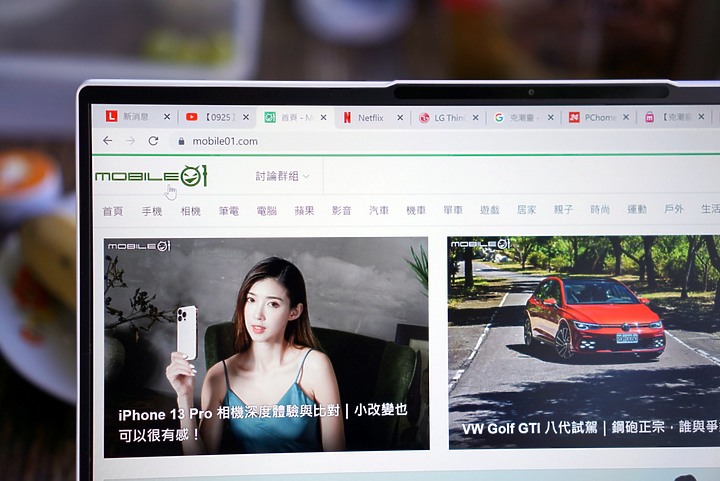Open the 戶外 category
720x481 pixels.
(674, 209)
